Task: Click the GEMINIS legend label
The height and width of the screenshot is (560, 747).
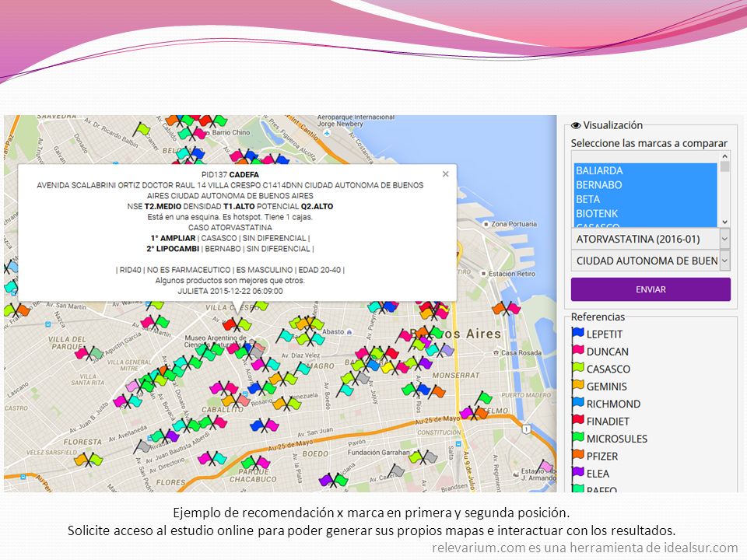Action: tap(606, 387)
